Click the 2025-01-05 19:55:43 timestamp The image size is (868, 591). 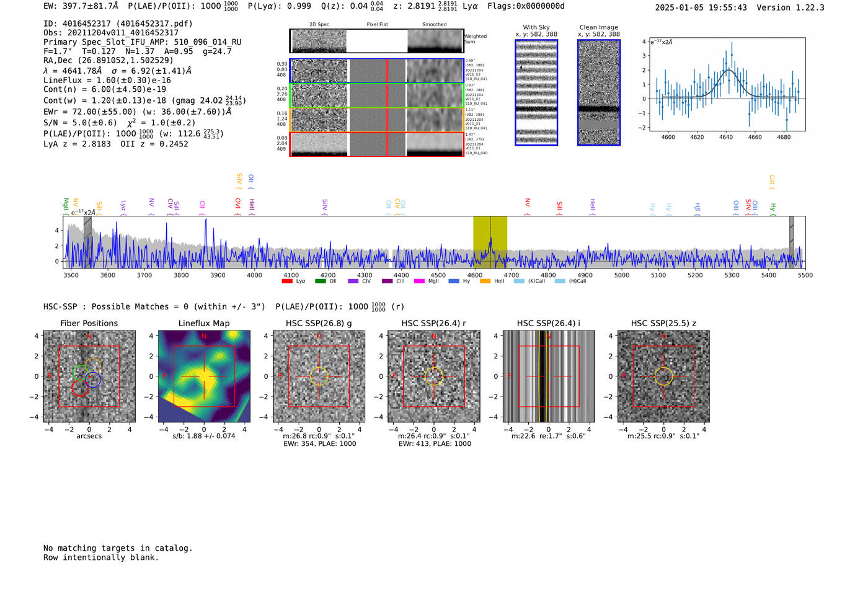(x=701, y=7)
